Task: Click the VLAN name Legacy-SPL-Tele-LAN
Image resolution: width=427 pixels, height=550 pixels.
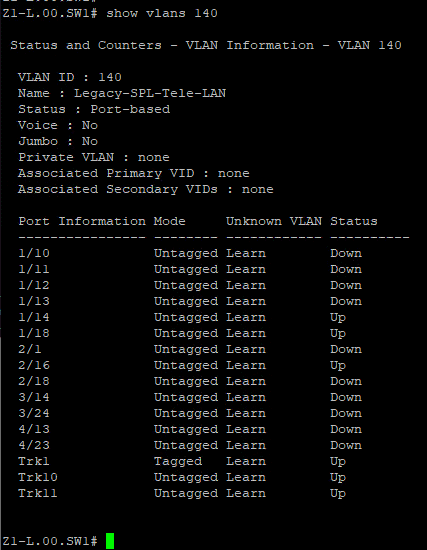Action: [150, 94]
